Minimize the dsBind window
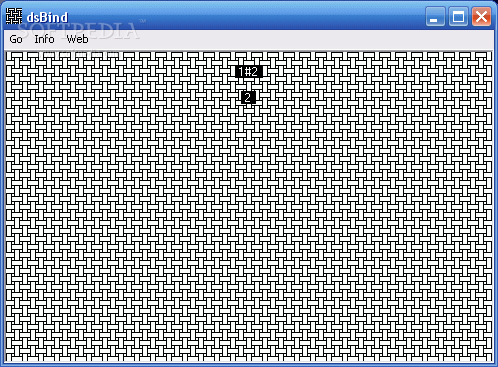 pyautogui.click(x=435, y=16)
